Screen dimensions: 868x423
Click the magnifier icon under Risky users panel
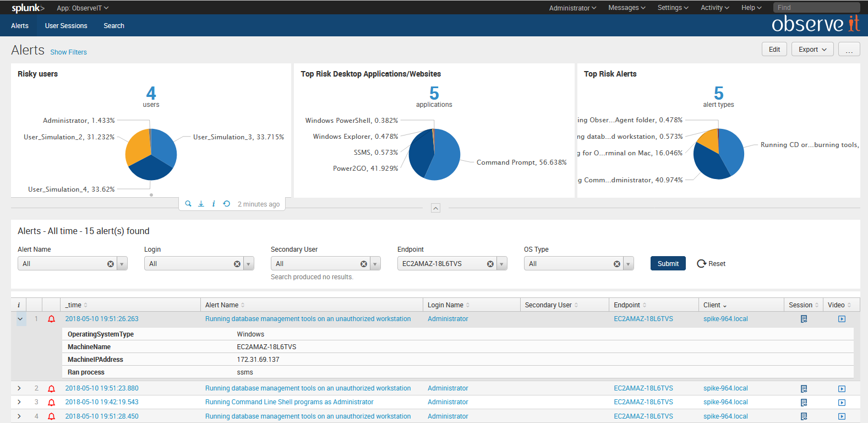pyautogui.click(x=188, y=204)
